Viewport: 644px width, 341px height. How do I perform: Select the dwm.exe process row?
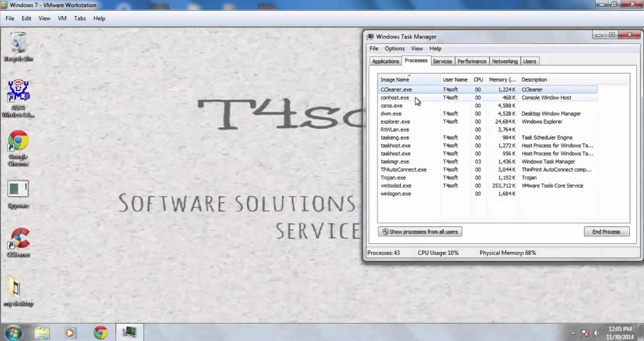(x=488, y=114)
